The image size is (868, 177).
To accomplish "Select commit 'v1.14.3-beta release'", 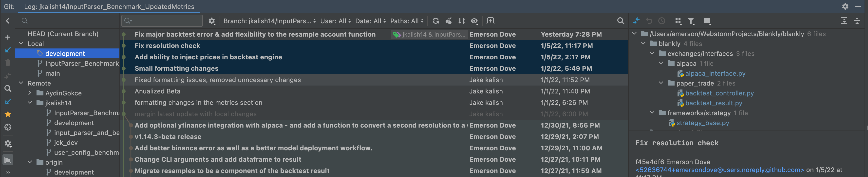I will coord(168,136).
